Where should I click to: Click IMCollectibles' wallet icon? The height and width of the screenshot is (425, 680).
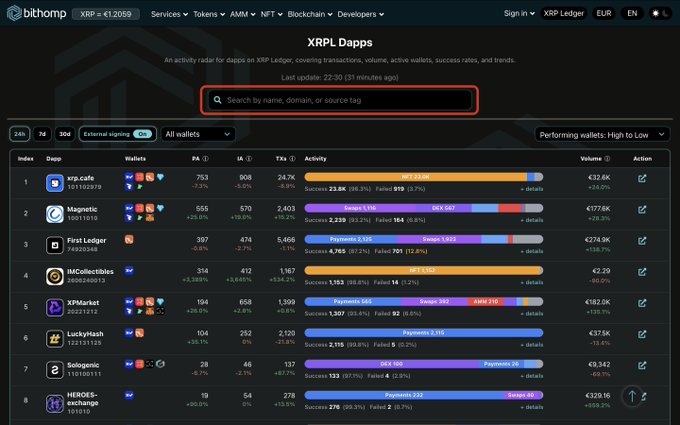tap(129, 271)
